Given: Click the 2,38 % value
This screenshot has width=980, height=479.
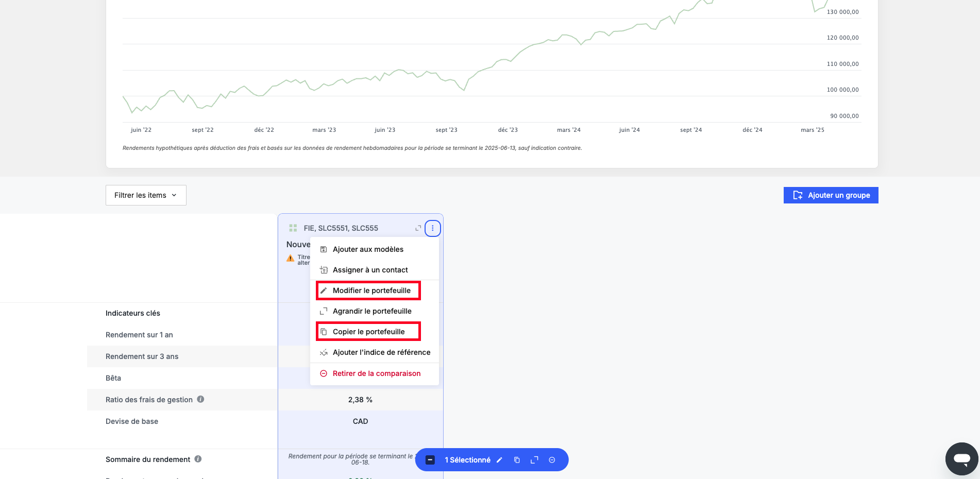Looking at the screenshot, I should [x=360, y=400].
